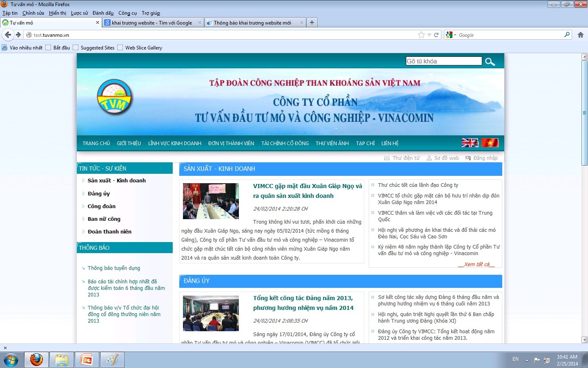Viewport: 588px width, 368px height.
Task: Open the 'Trợ giúp' menu
Action: tap(151, 13)
